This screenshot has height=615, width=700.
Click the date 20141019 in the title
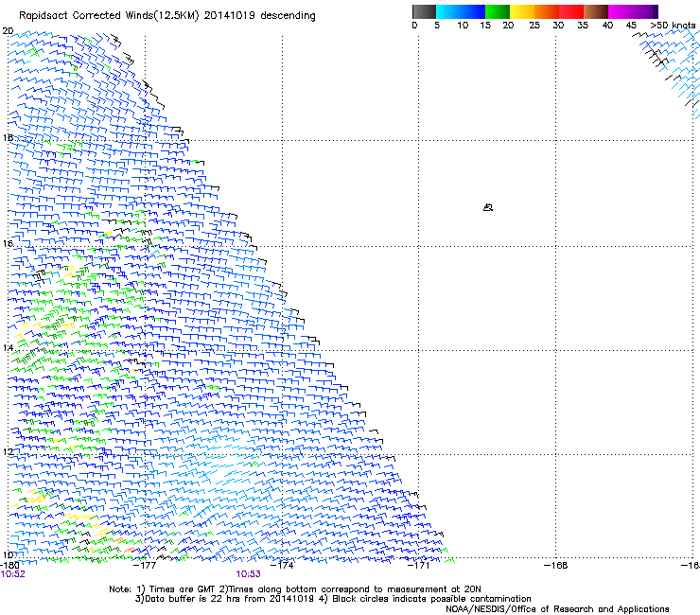click(x=230, y=16)
